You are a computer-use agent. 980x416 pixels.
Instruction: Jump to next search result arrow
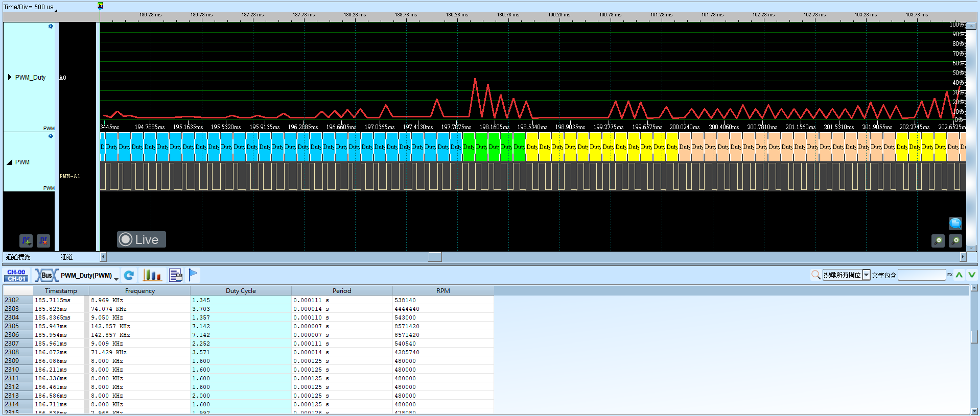(x=972, y=275)
